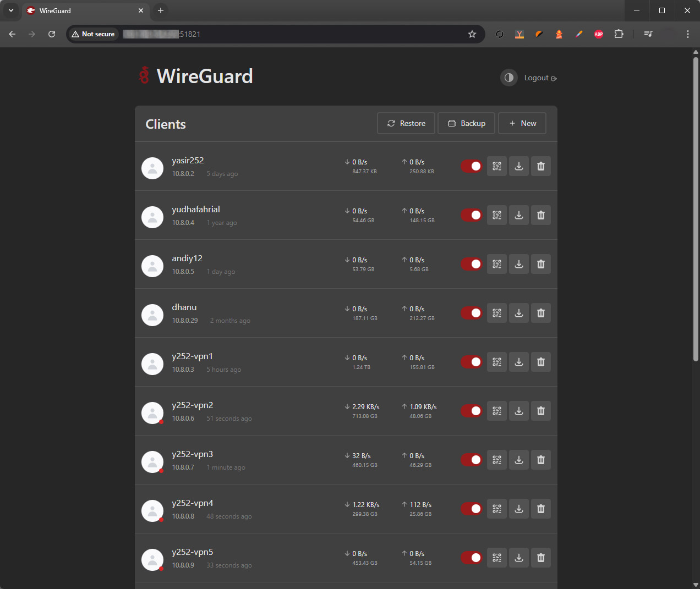
Task: Disable the y252-vpn2 client switch
Action: pyautogui.click(x=472, y=411)
